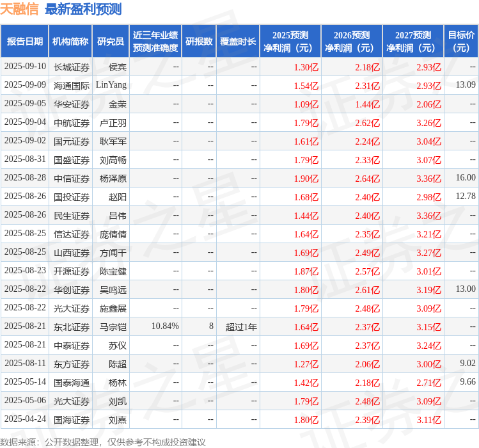This screenshot has width=479, height=448.
Task: Click the 研报数 column header
Action: click(199, 42)
